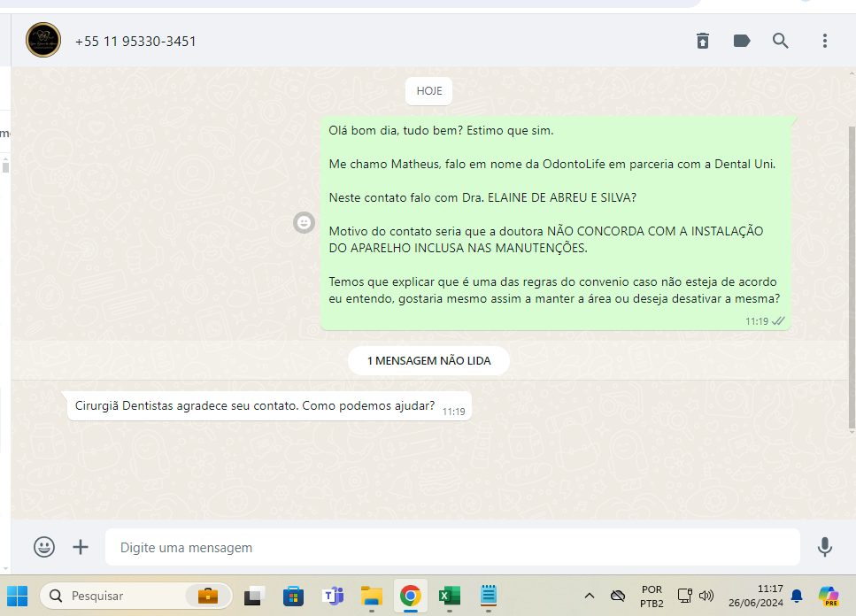
Task: Open the notification bell
Action: pyautogui.click(x=797, y=596)
